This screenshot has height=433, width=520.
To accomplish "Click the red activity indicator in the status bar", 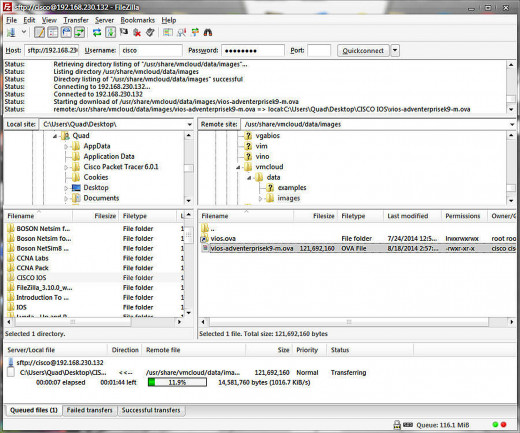I will click(x=504, y=425).
